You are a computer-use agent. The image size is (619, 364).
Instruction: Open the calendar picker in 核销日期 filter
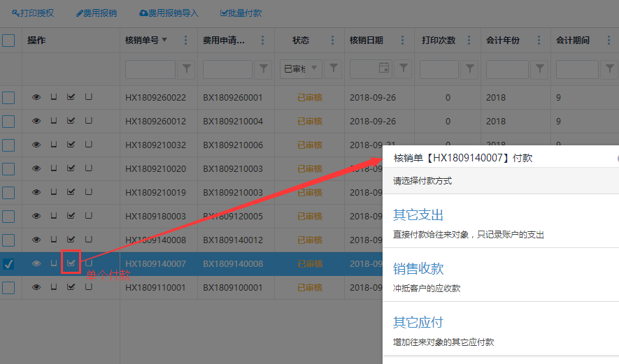tap(383, 68)
